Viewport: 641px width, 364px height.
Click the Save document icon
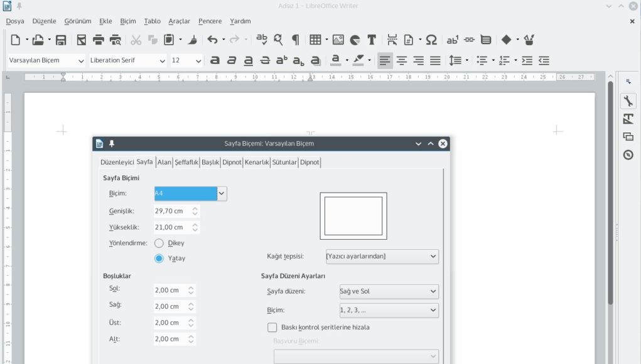point(61,40)
